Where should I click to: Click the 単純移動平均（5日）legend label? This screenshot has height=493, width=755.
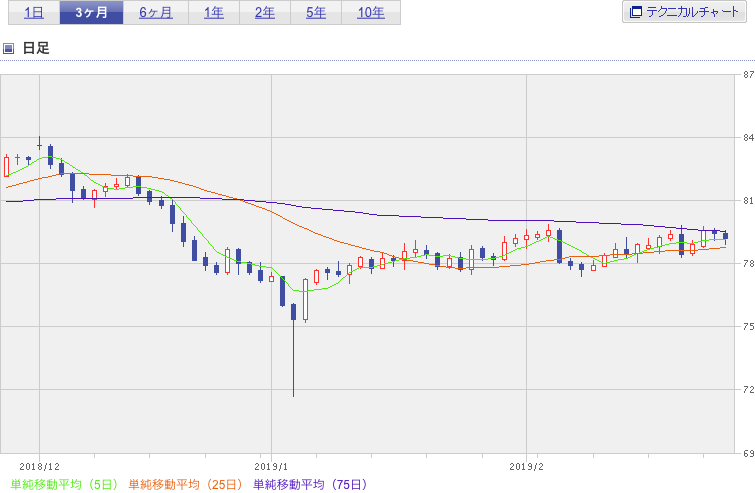click(64, 484)
